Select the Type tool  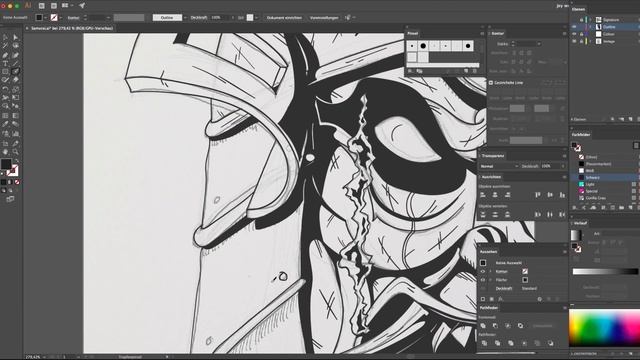[x=5, y=63]
